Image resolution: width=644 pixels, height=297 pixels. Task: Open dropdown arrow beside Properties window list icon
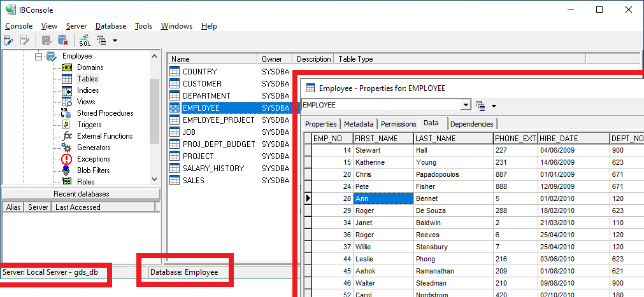pyautogui.click(x=494, y=106)
